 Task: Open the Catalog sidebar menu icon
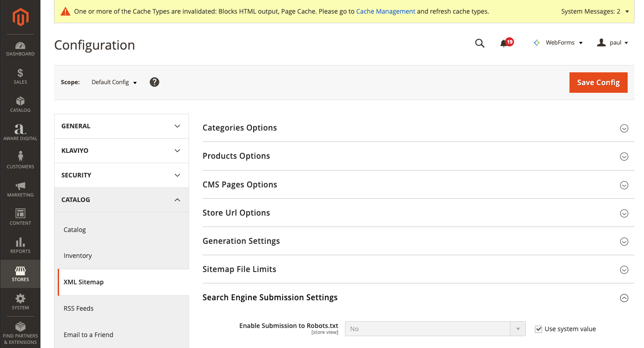pos(20,105)
